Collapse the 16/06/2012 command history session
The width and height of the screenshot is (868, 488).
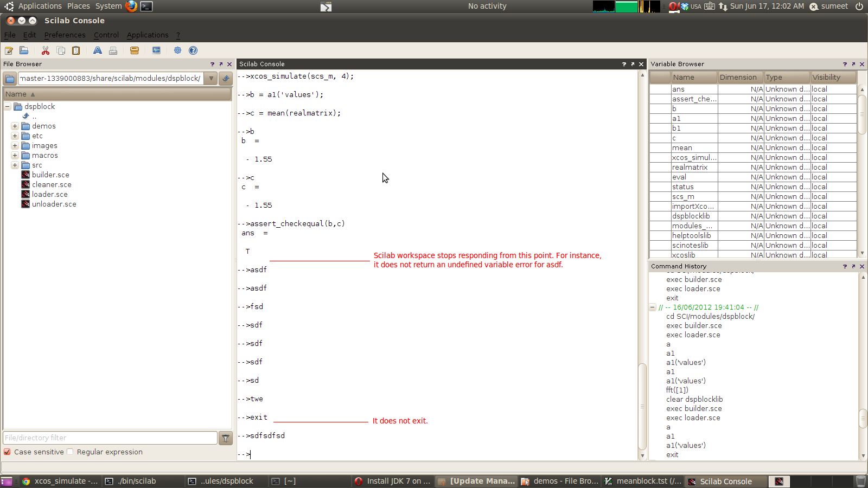(x=653, y=307)
